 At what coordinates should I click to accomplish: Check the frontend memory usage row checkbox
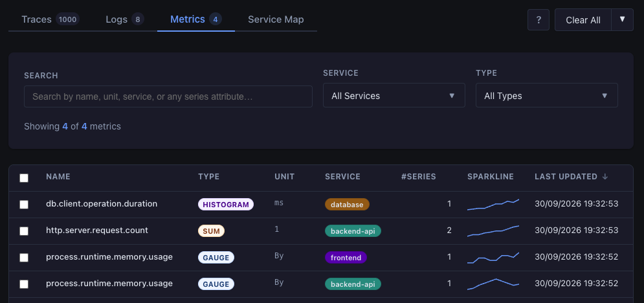[x=24, y=258]
